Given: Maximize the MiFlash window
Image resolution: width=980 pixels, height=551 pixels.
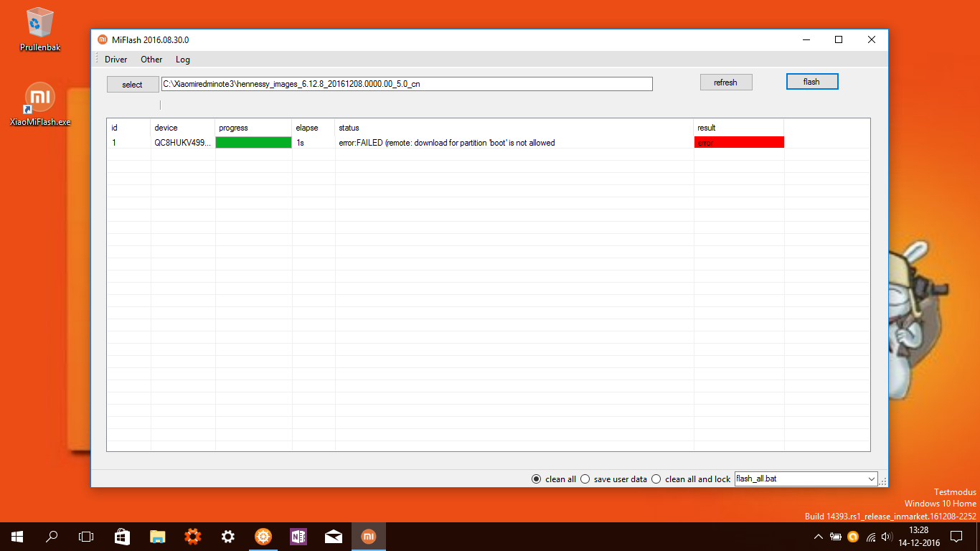Looking at the screenshot, I should coord(839,40).
